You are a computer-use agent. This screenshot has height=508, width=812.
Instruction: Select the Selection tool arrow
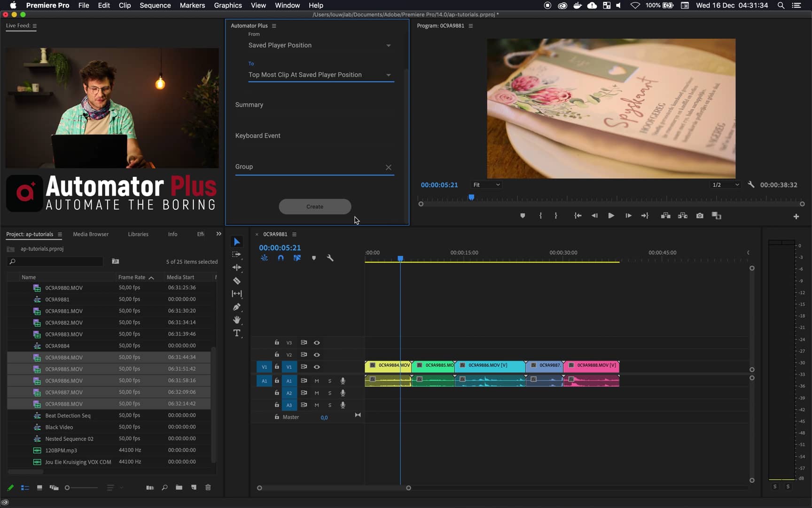[x=237, y=242]
